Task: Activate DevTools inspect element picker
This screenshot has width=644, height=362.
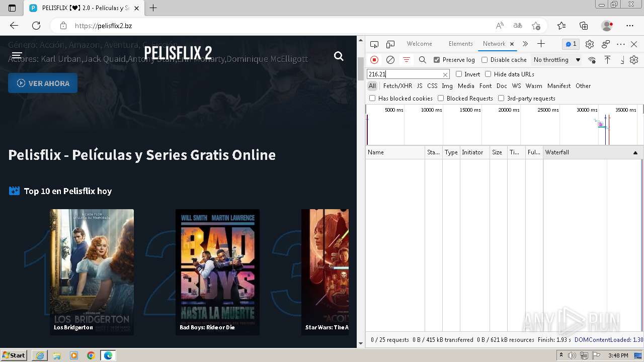Action: [374, 44]
